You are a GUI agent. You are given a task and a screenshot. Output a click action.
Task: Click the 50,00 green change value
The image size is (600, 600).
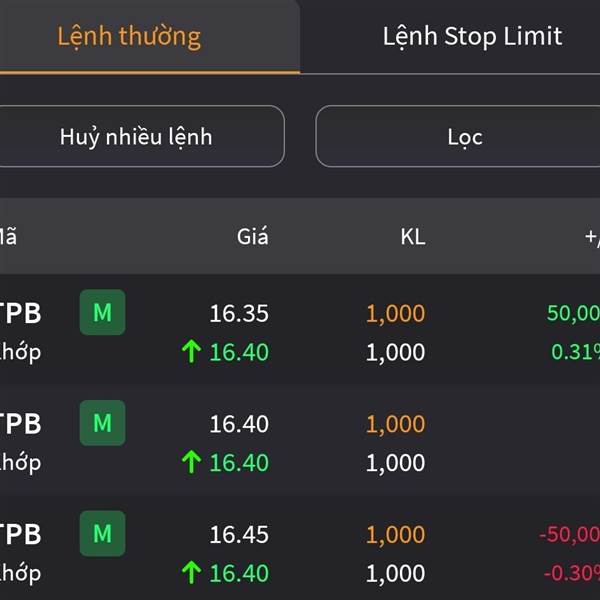pyautogui.click(x=572, y=313)
